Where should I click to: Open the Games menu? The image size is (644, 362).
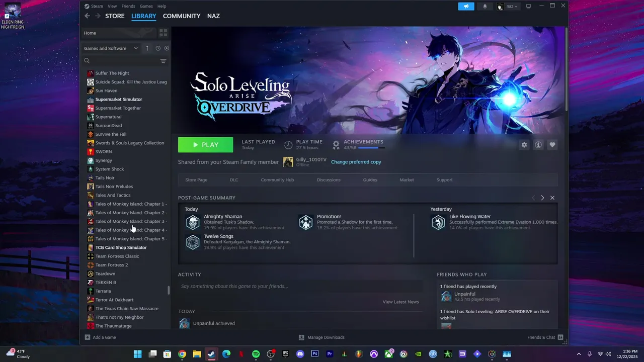pyautogui.click(x=146, y=6)
